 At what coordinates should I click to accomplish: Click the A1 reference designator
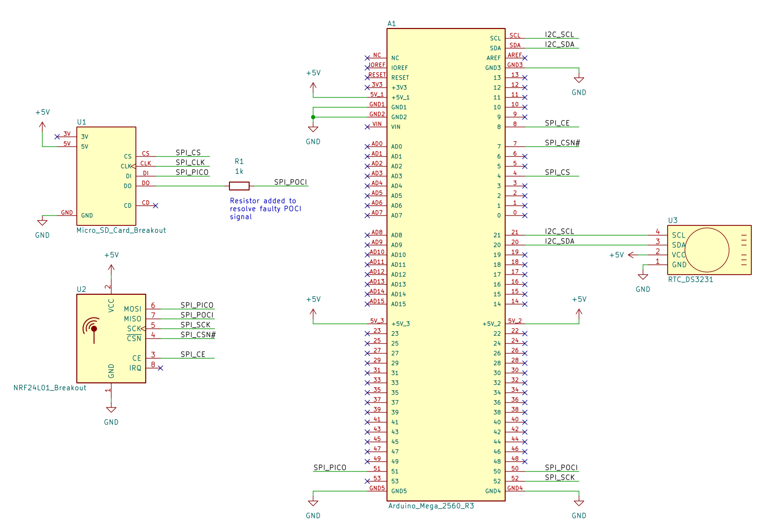point(391,24)
